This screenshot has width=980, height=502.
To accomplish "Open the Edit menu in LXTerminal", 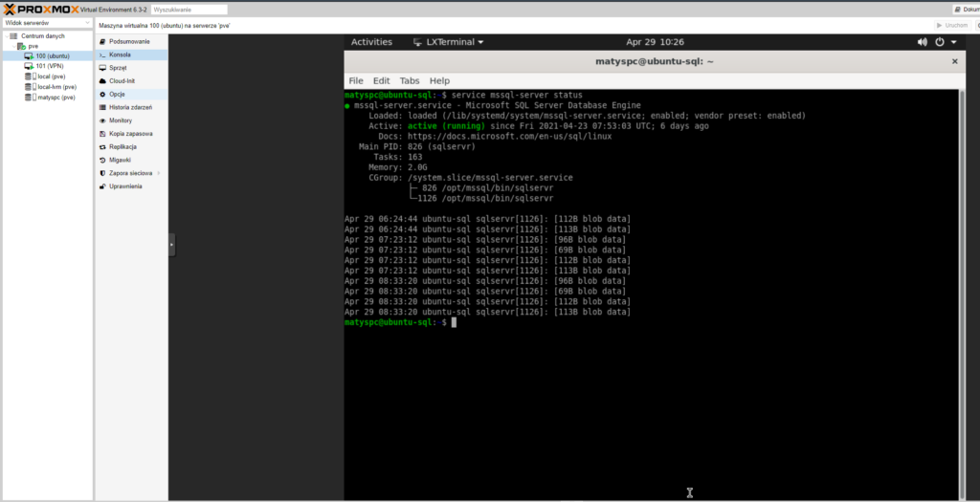I will pyautogui.click(x=381, y=81).
